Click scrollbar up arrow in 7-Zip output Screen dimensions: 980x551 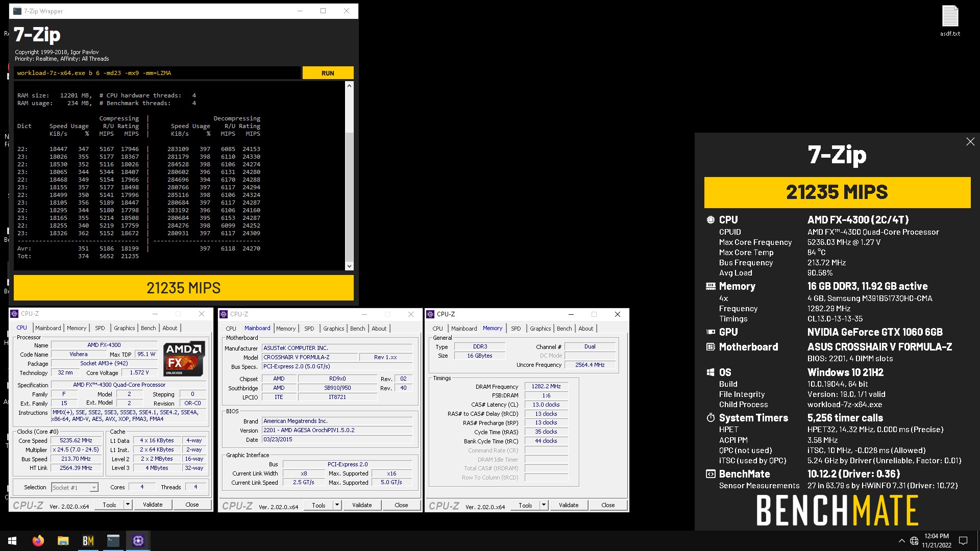click(349, 86)
